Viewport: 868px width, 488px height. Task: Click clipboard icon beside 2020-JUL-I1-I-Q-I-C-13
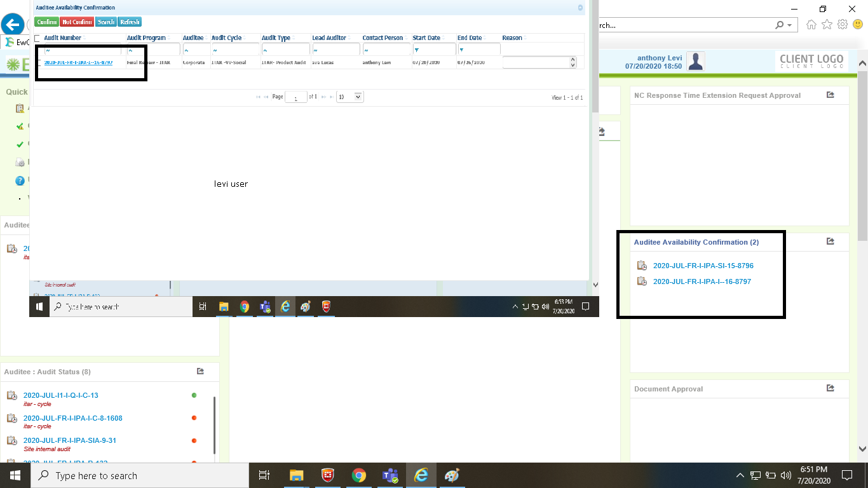point(12,395)
